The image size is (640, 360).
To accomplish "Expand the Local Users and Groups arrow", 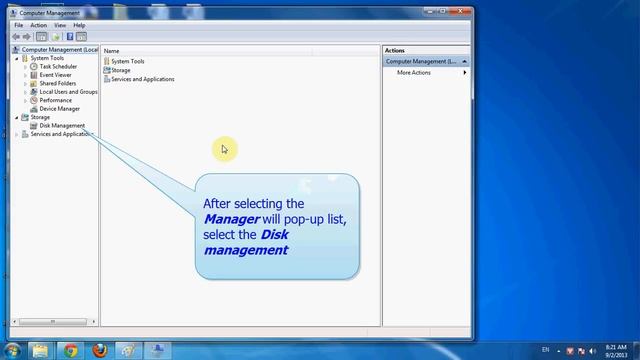I will [25, 92].
